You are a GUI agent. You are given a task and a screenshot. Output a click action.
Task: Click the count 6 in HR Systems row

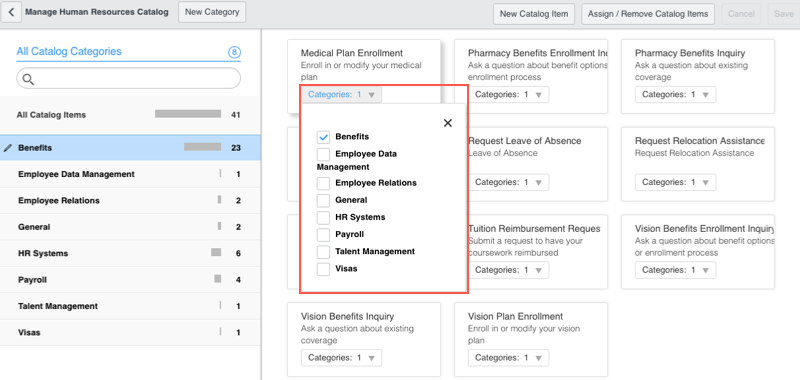tap(238, 254)
